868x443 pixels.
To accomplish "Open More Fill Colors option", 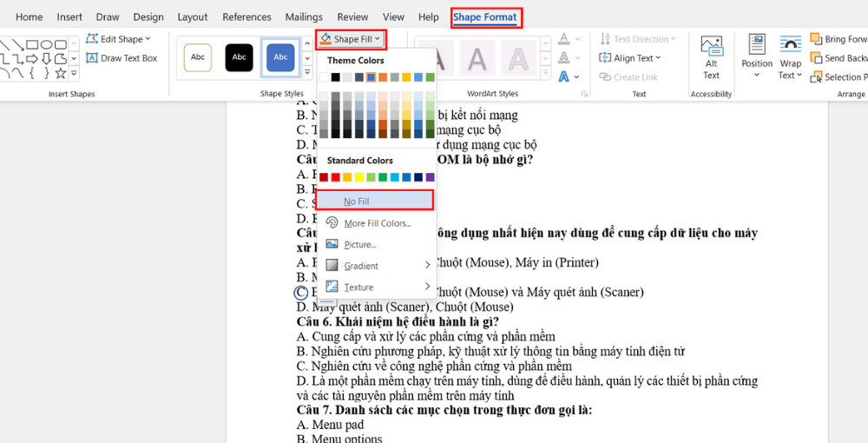I will click(x=378, y=223).
